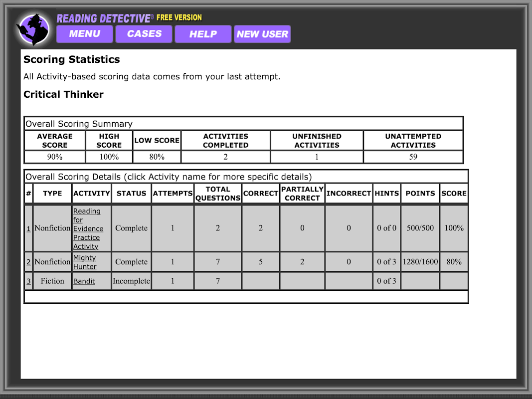Click the AVERAGE SCORE column header

coord(55,141)
